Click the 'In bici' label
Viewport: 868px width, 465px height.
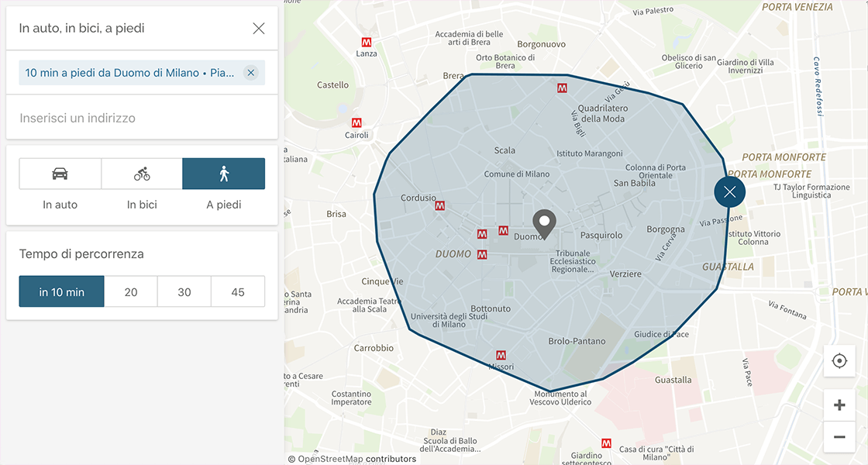coord(142,205)
